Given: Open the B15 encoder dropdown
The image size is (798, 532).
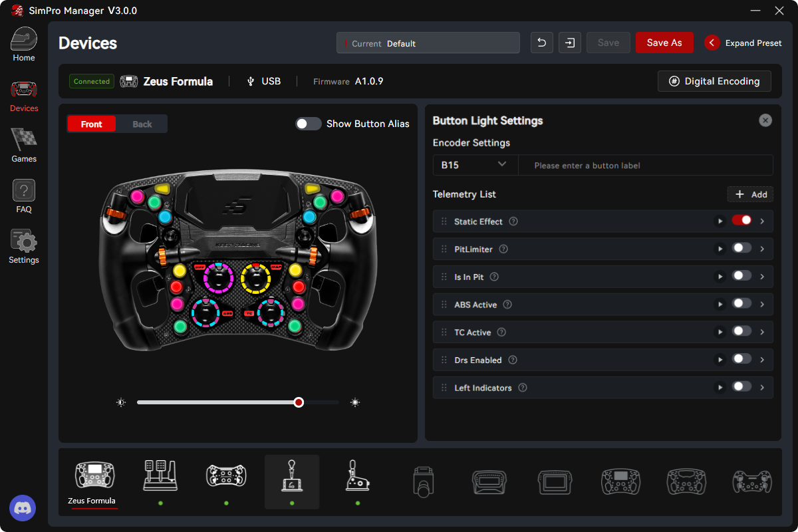Looking at the screenshot, I should tap(475, 165).
